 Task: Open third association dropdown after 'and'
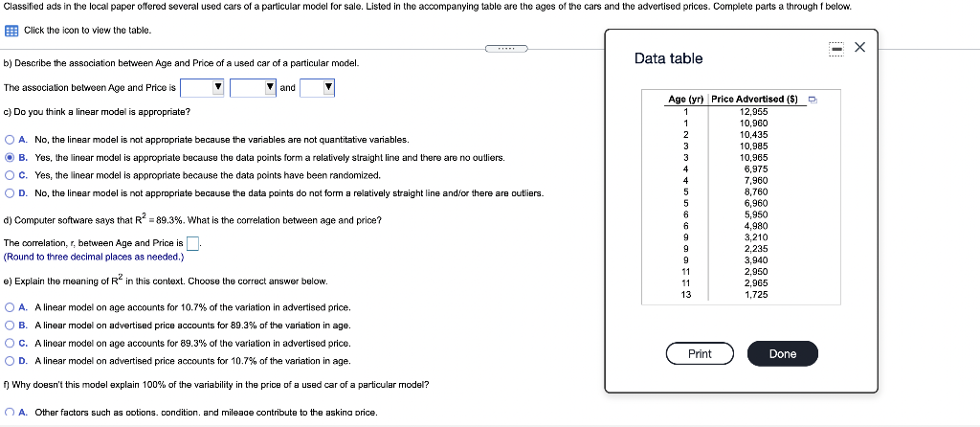tap(317, 88)
